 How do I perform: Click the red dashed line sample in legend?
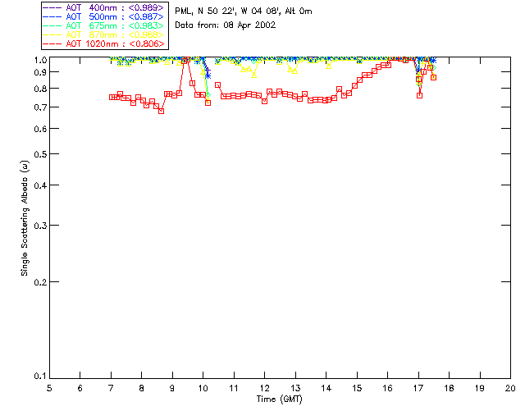pos(52,43)
